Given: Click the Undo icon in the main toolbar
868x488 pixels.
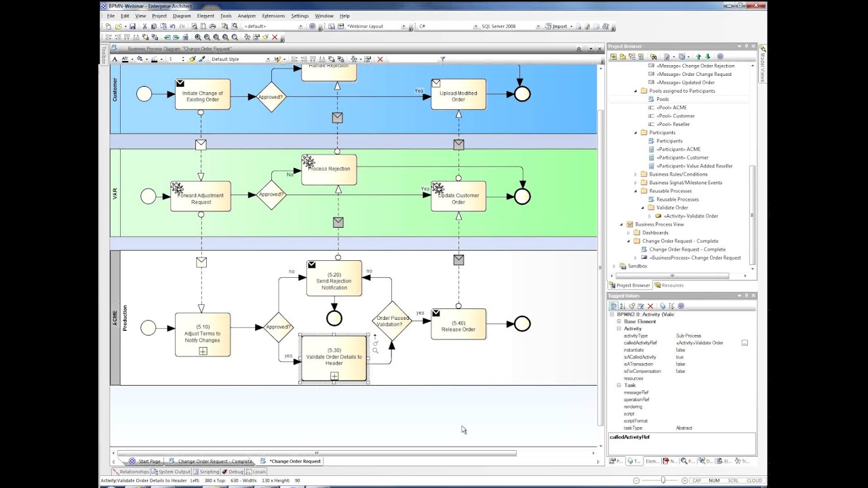Looking at the screenshot, I should (x=172, y=26).
